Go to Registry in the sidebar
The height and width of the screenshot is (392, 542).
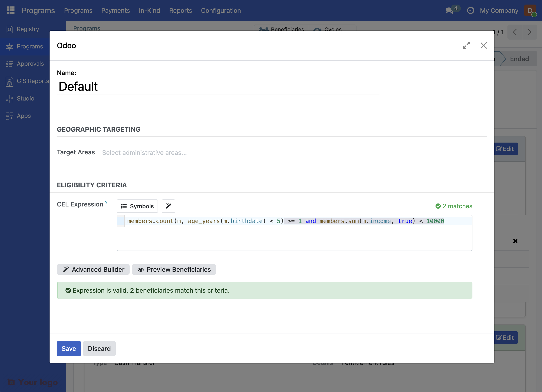click(x=28, y=29)
